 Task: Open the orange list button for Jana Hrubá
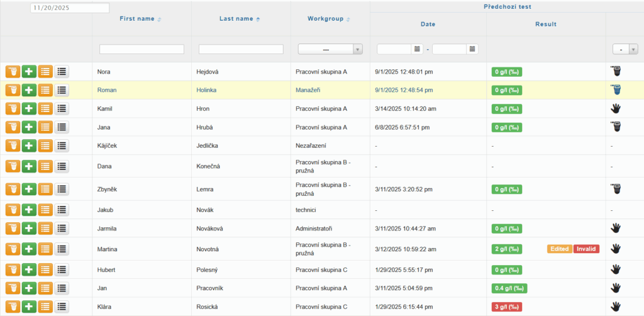pos(45,127)
